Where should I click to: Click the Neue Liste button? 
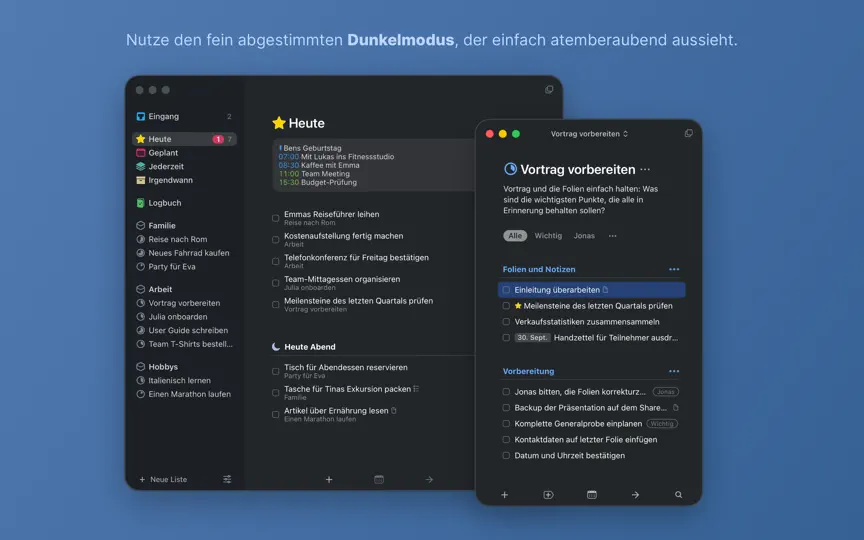point(163,479)
